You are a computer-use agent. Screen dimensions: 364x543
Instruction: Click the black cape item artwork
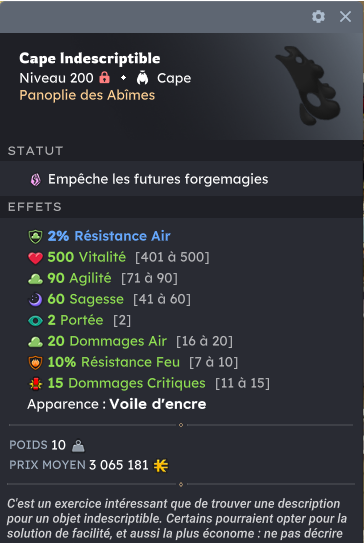tap(309, 85)
